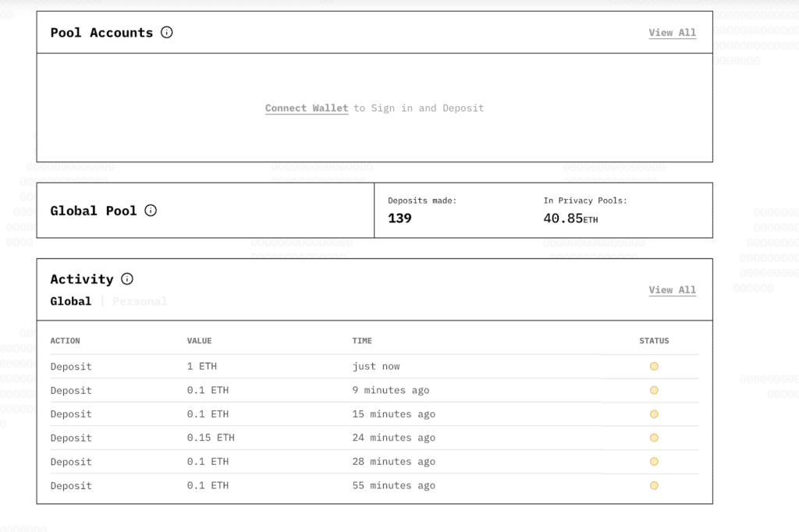Check status dot for 24 minutes ago deposit

[x=654, y=438]
